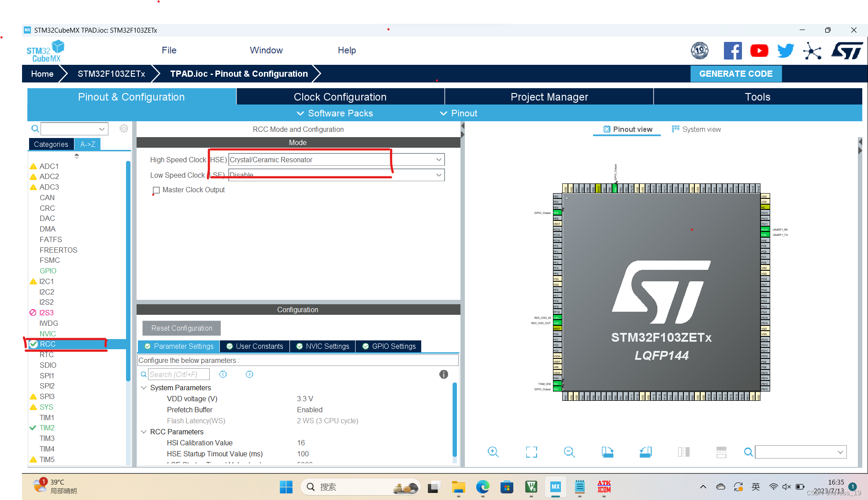The width and height of the screenshot is (868, 500).
Task: Collapse the System Parameters section
Action: (x=144, y=388)
